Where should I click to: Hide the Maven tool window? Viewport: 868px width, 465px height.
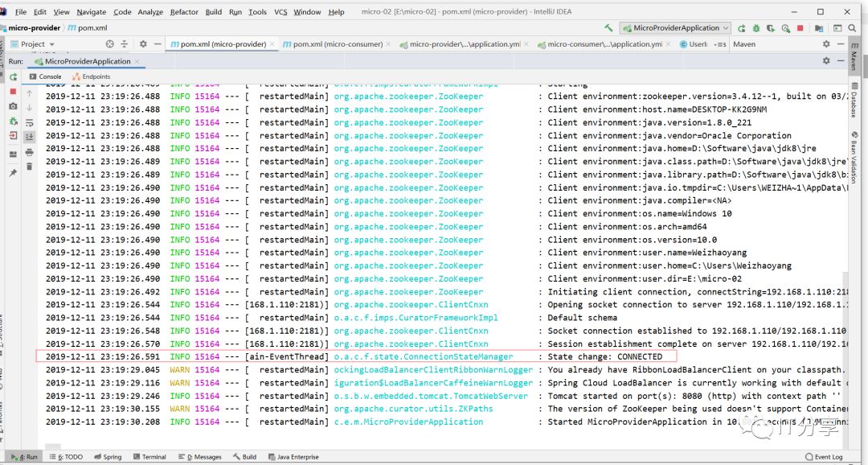pyautogui.click(x=841, y=43)
